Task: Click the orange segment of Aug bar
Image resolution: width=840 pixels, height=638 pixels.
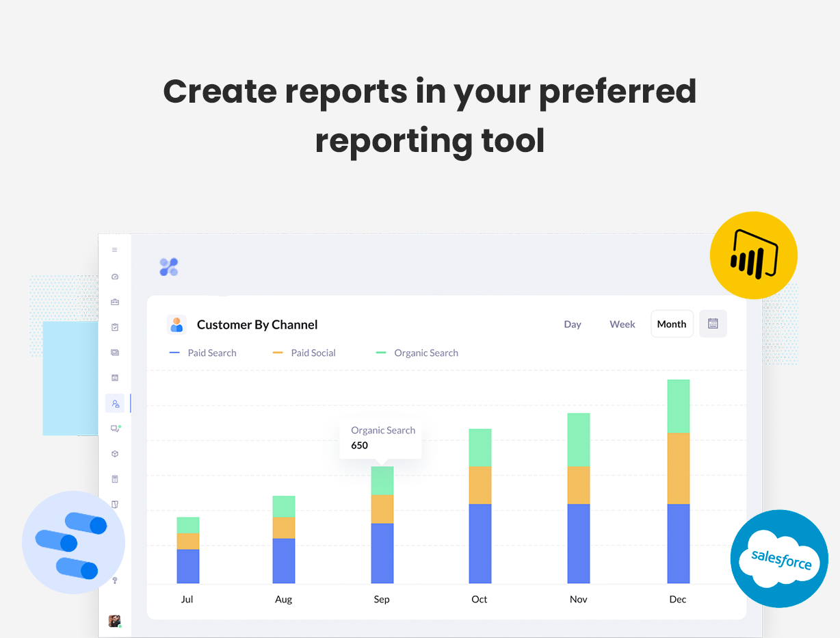Action: pyautogui.click(x=284, y=528)
